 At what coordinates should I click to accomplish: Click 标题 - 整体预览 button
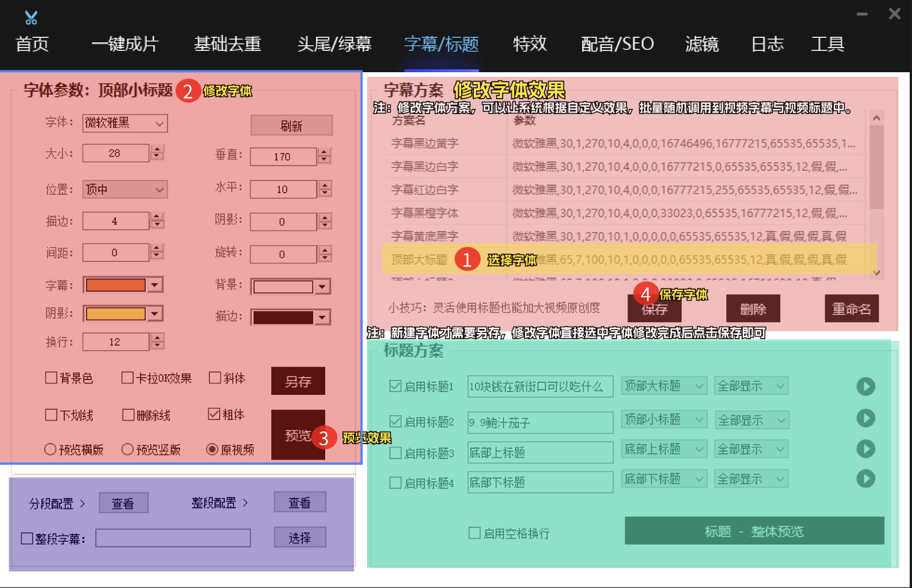754,531
